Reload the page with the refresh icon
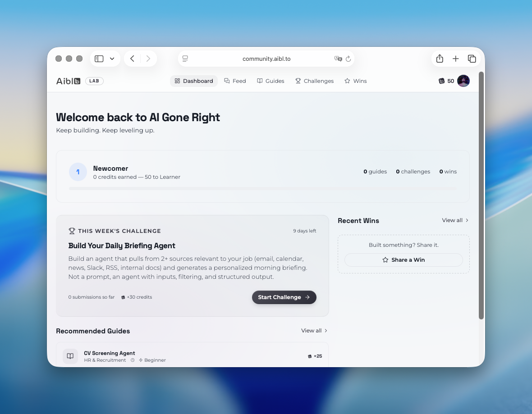Screen dimensions: 532x414 click(x=348, y=59)
